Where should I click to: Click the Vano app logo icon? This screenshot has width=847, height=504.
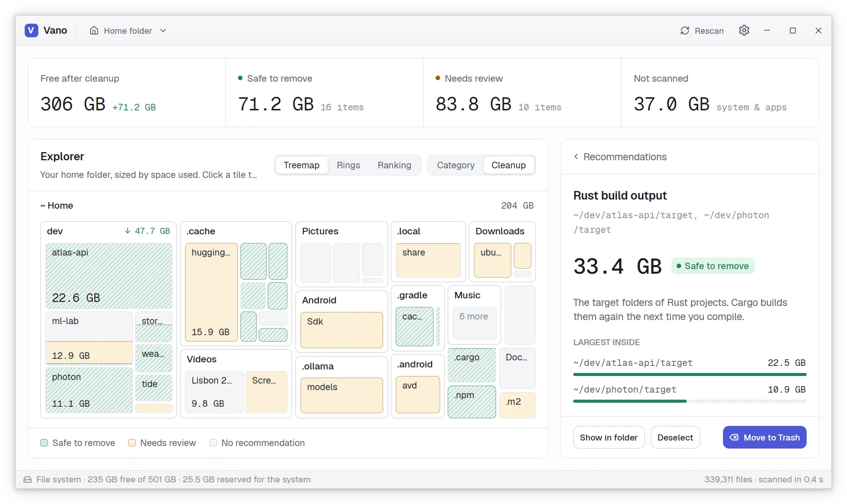[31, 30]
